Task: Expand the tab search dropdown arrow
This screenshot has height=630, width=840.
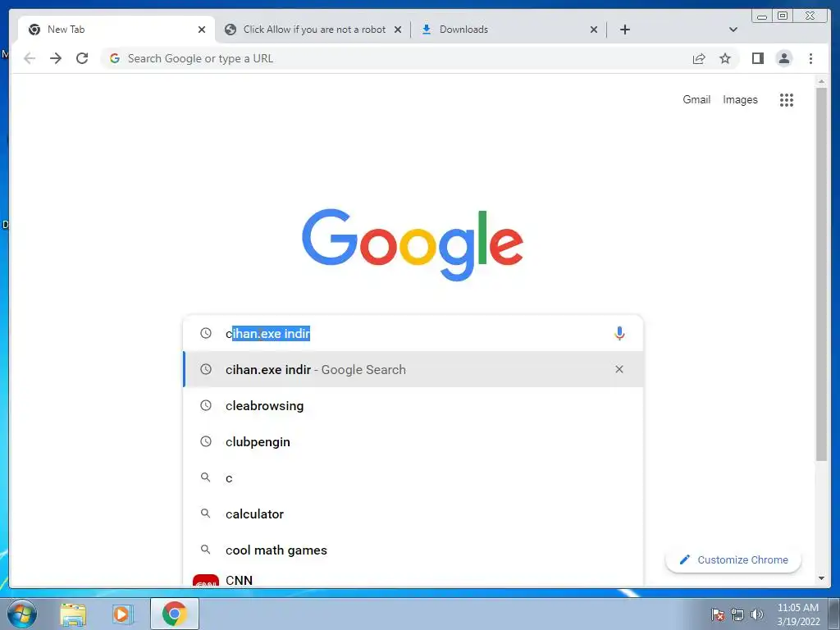Action: [x=733, y=30]
